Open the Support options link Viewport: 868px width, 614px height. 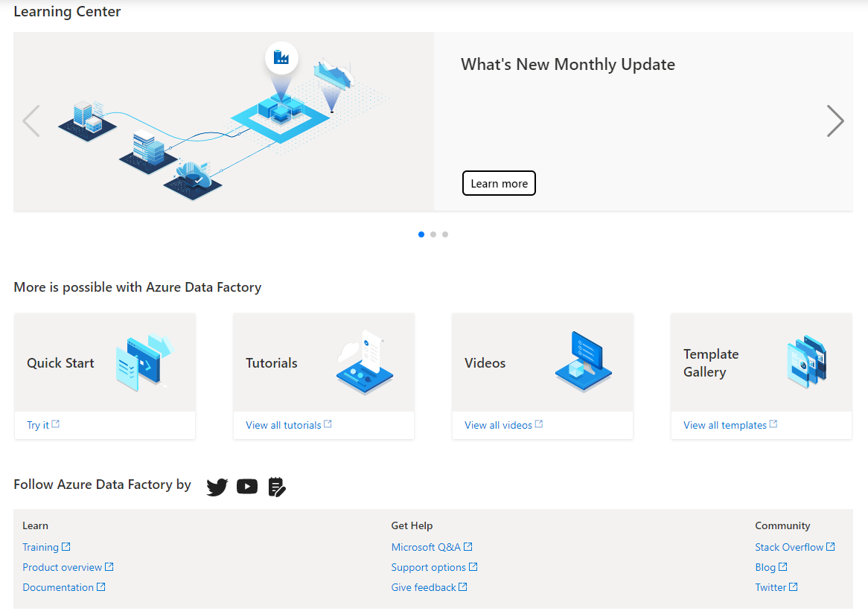point(434,568)
